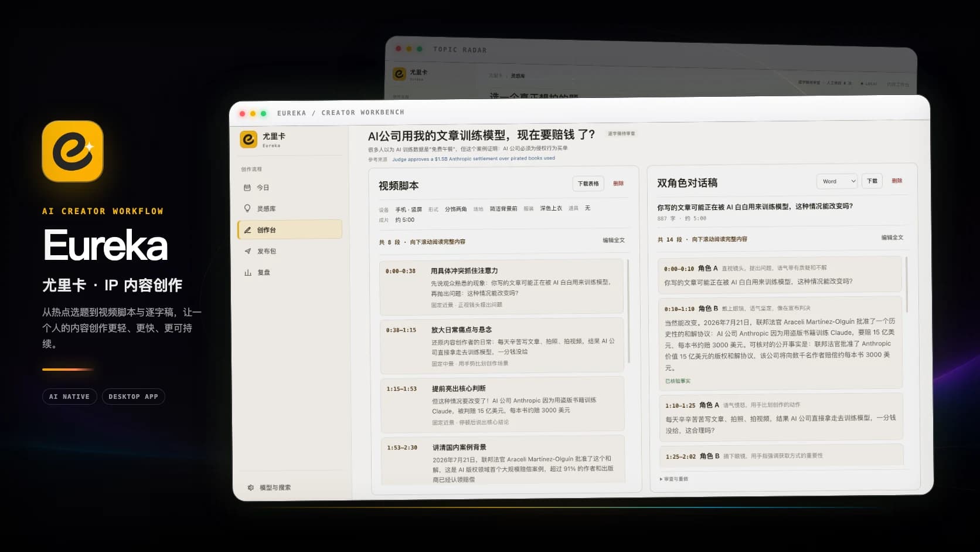
Task: Click the 分饰两角 format value
Action: tap(456, 209)
